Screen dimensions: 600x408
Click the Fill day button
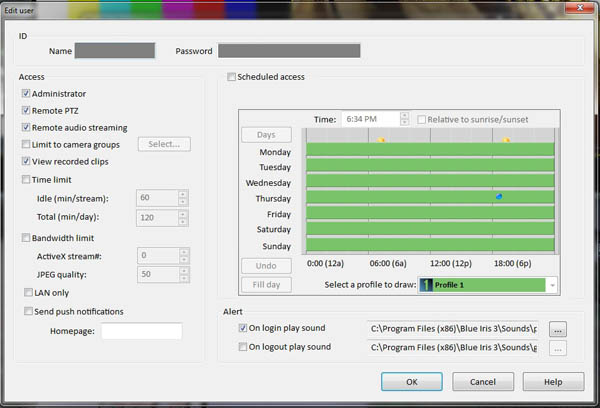pos(266,285)
